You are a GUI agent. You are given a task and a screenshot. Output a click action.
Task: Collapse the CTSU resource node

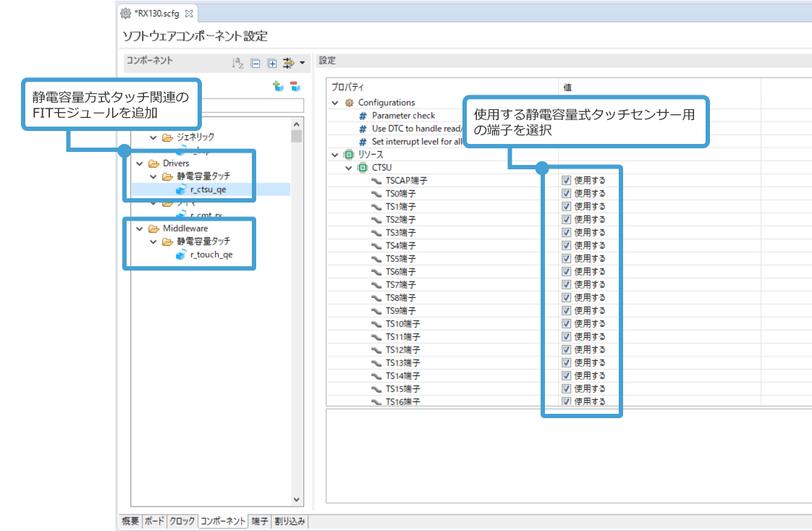pos(349,168)
